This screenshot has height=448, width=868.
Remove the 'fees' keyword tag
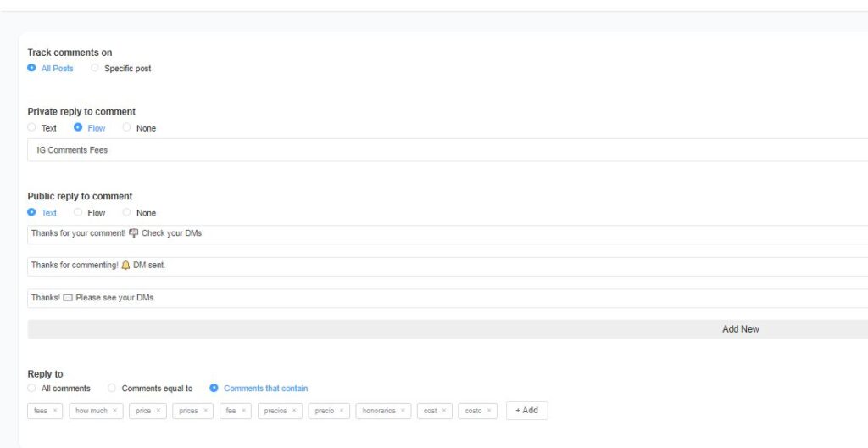(55, 411)
